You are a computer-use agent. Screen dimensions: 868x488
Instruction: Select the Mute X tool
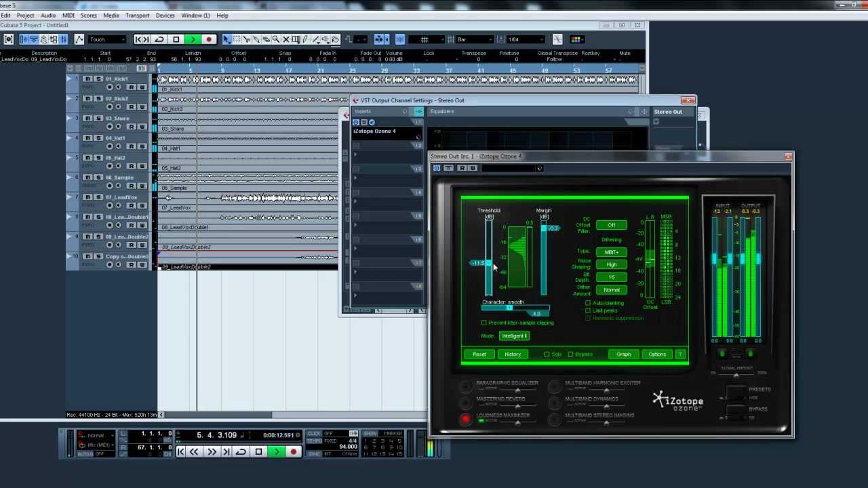pyautogui.click(x=286, y=39)
